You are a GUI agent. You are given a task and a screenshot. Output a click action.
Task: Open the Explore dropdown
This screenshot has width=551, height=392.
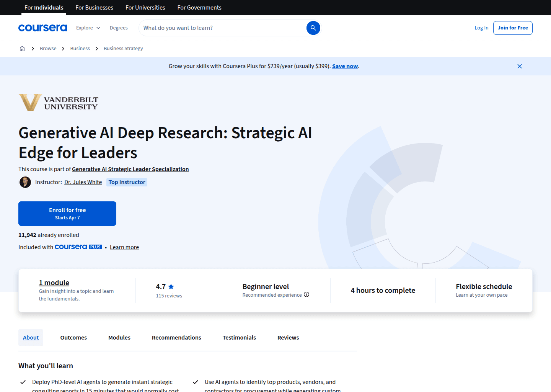pyautogui.click(x=88, y=28)
